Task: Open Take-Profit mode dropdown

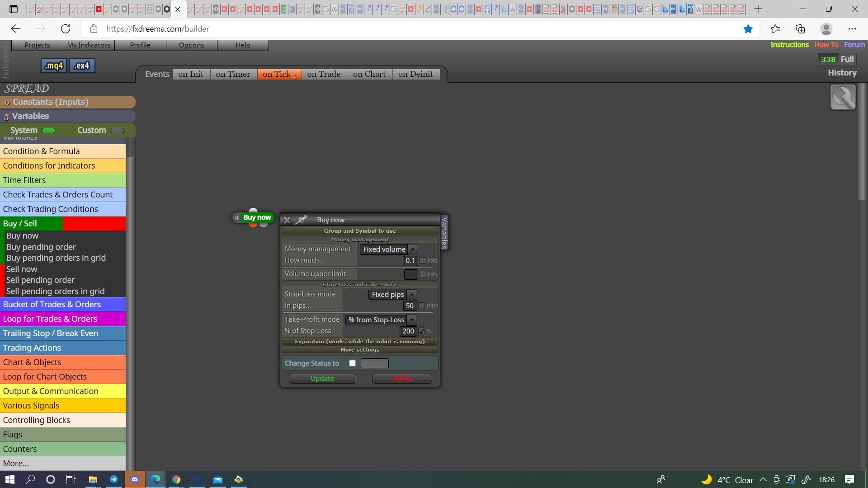Action: tap(381, 320)
